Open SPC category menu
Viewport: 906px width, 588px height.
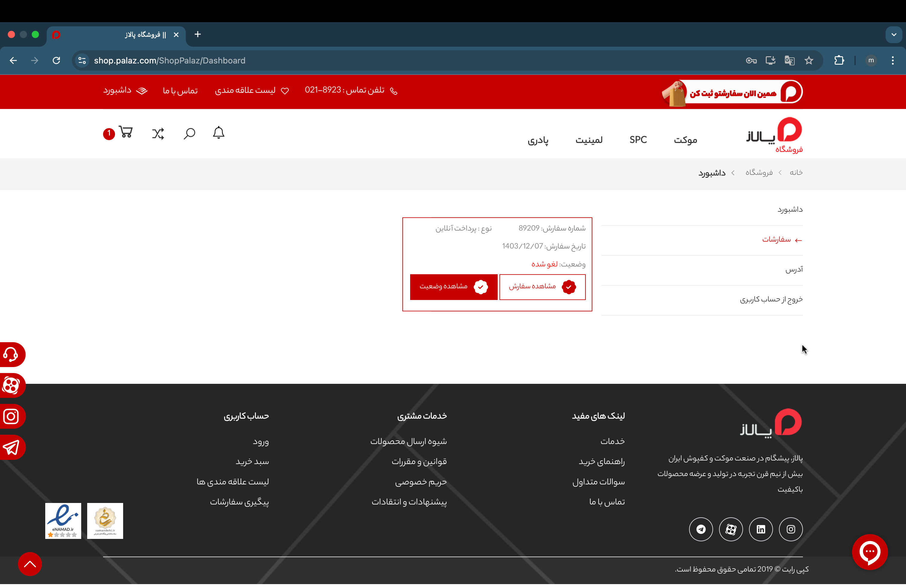638,140
